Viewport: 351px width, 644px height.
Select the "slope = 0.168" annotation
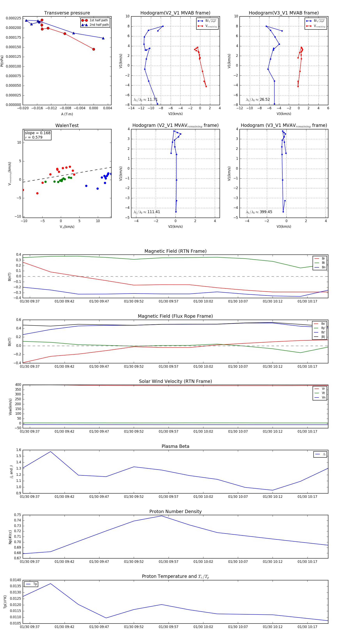pyautogui.click(x=37, y=133)
